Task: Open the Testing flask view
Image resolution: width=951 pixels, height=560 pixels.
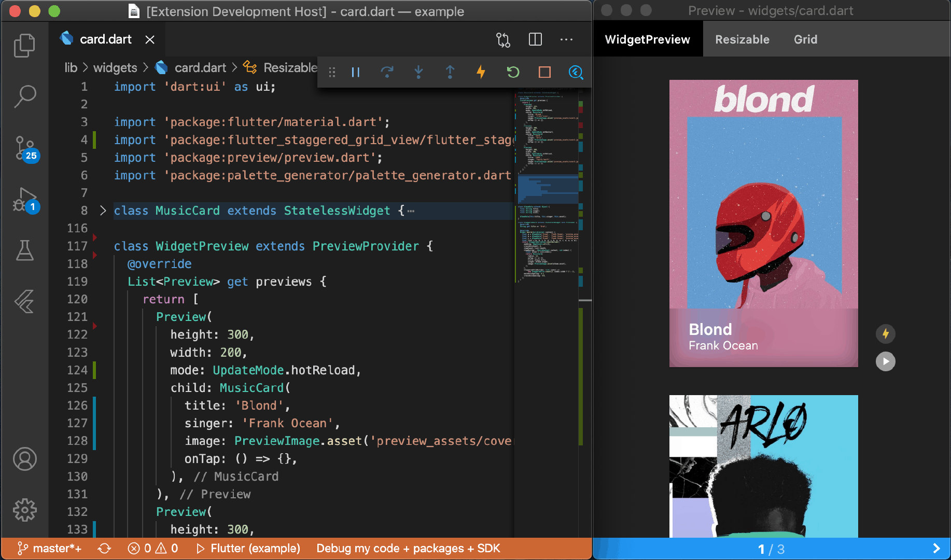Action: [x=24, y=250]
